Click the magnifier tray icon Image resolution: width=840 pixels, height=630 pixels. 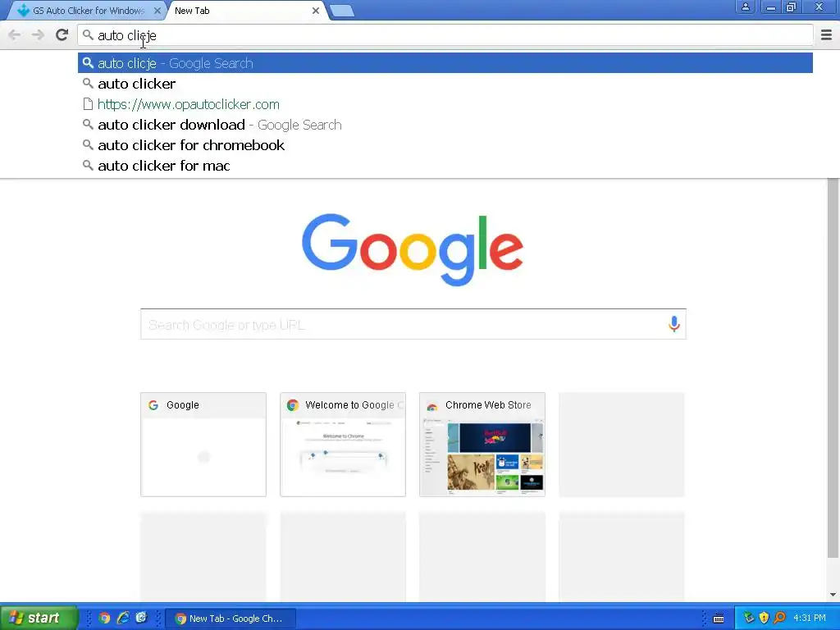(779, 619)
